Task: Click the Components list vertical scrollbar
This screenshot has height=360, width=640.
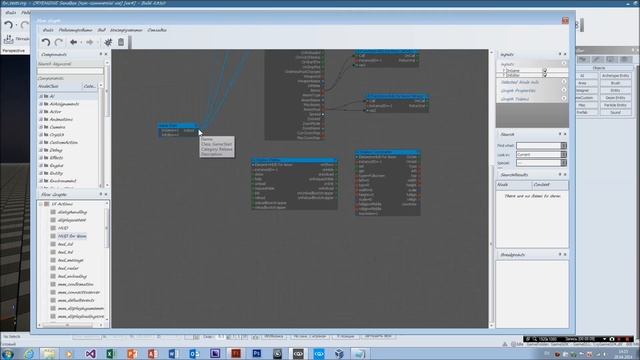Action: coord(101,135)
